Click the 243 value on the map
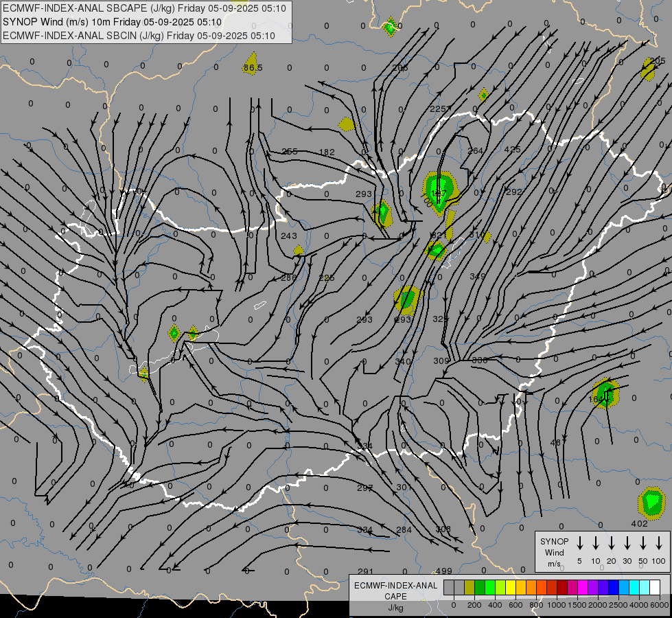 click(x=289, y=236)
